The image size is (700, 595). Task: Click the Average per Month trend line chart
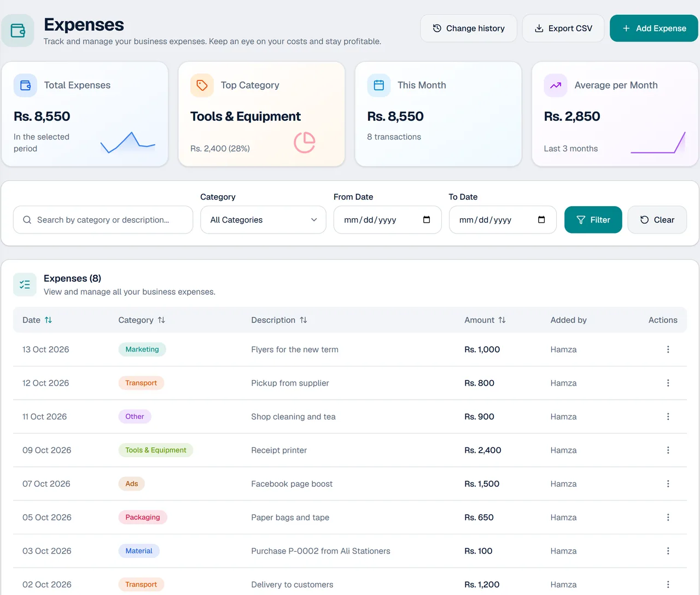[658, 143]
